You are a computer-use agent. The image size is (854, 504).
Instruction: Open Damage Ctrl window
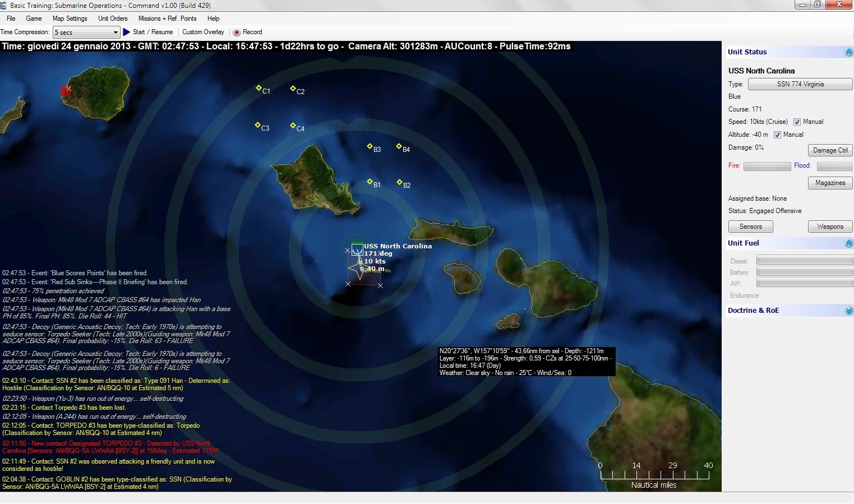point(830,150)
